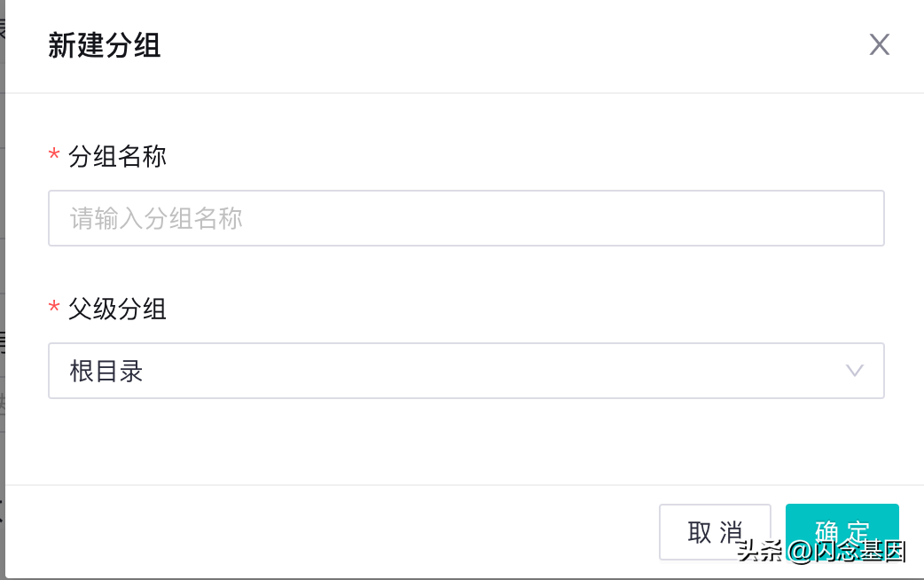Click the 分组名称 input field
The width and height of the screenshot is (924, 580).
click(466, 218)
